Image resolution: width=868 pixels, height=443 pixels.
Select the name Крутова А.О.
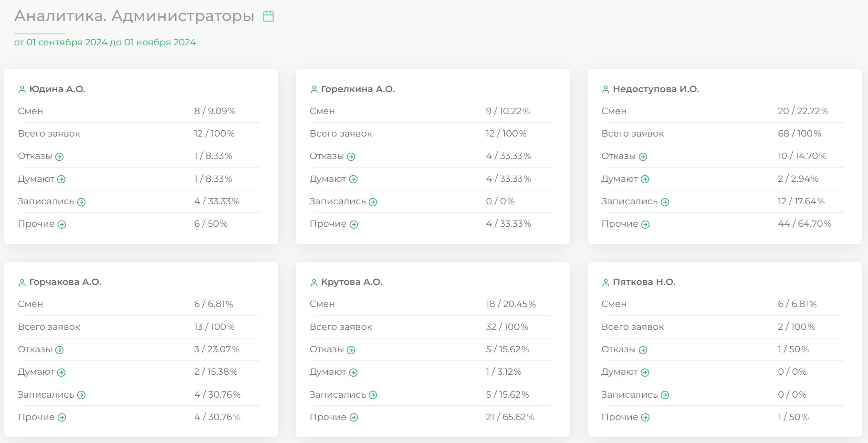(x=352, y=282)
